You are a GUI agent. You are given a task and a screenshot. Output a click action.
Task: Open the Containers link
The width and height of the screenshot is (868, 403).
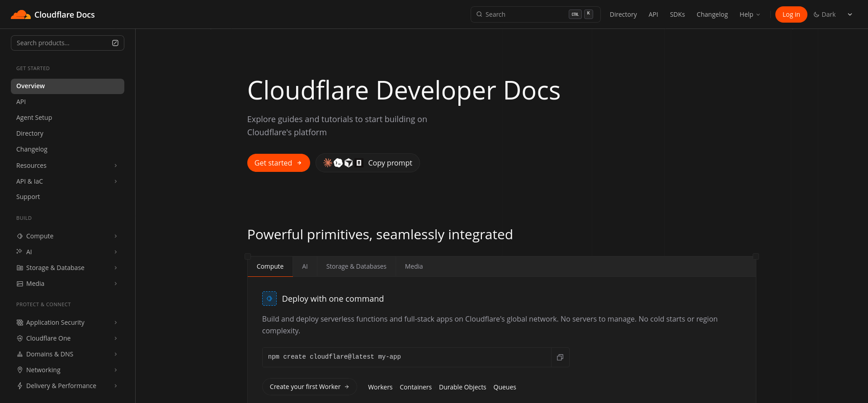coord(415,387)
